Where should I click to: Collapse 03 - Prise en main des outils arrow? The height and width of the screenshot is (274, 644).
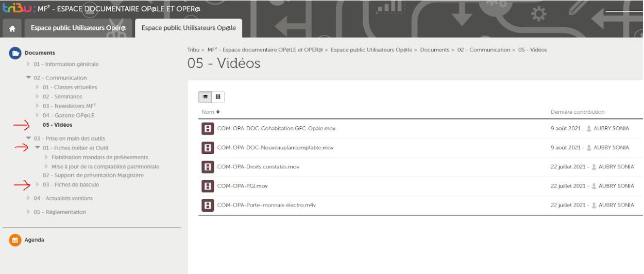point(28,138)
